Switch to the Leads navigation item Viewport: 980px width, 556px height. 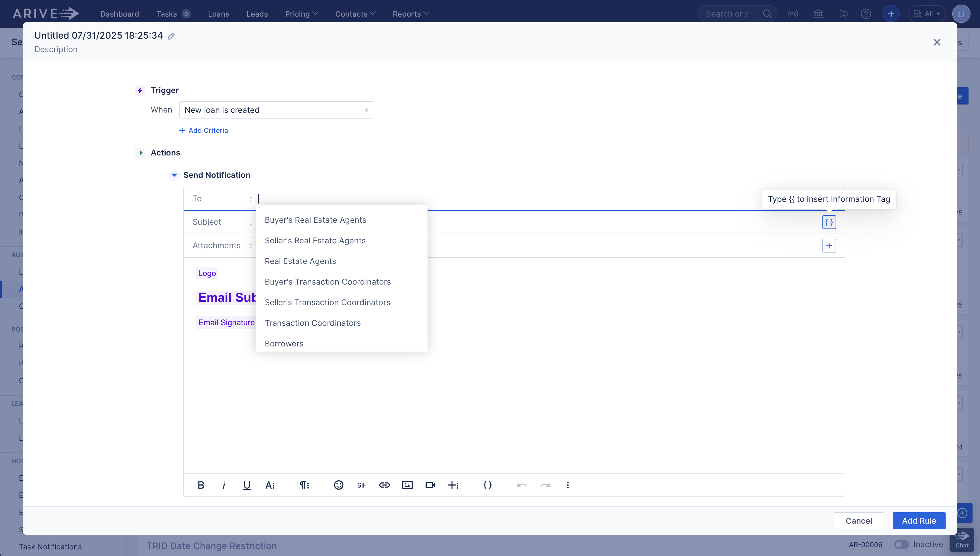[x=257, y=14]
